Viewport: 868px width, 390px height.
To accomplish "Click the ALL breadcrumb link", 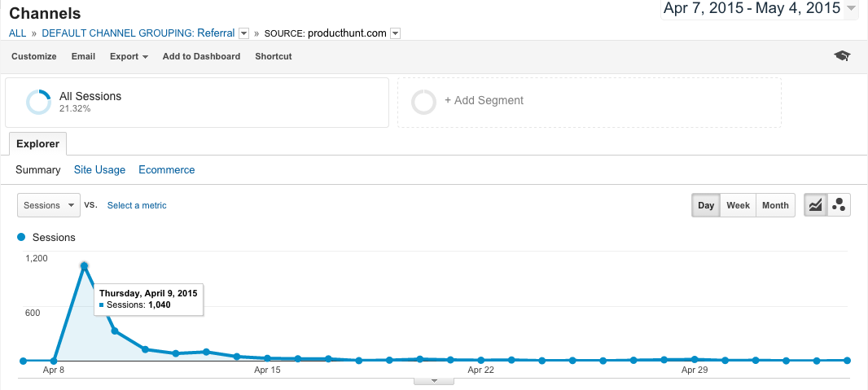I will point(17,33).
